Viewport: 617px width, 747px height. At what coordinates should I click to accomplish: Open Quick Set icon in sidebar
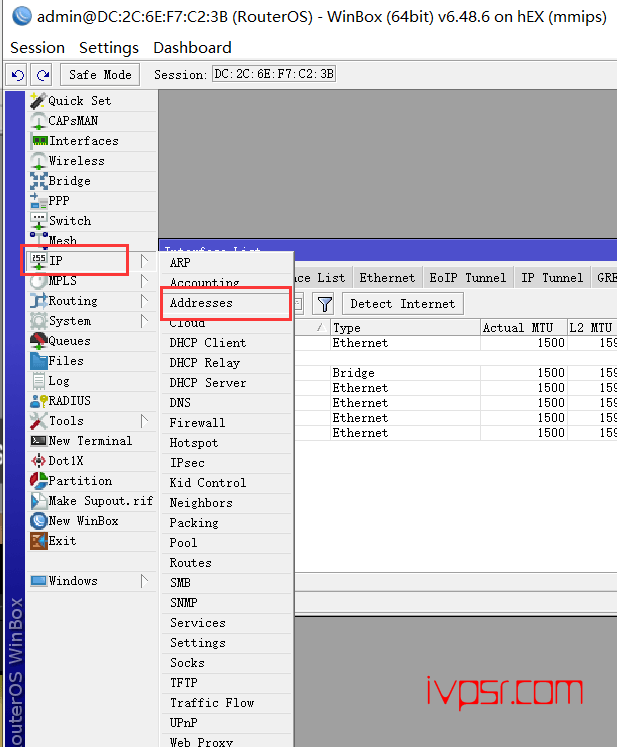coord(38,101)
